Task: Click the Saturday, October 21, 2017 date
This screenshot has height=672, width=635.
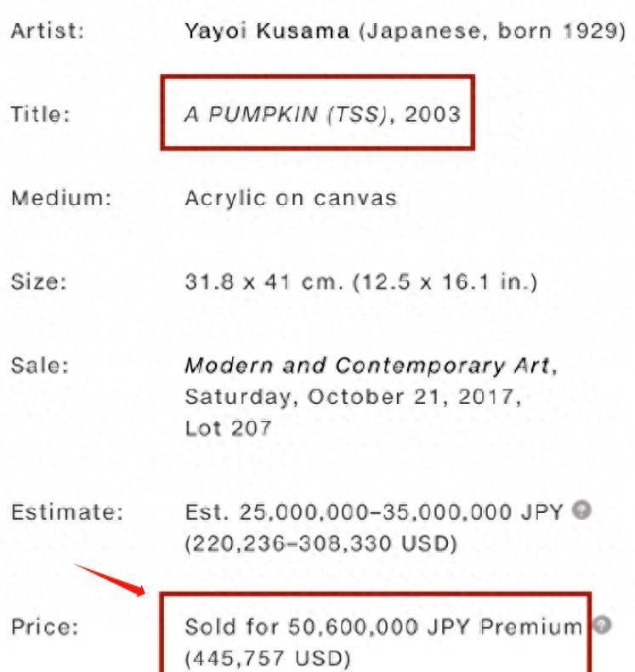Action: click(354, 397)
